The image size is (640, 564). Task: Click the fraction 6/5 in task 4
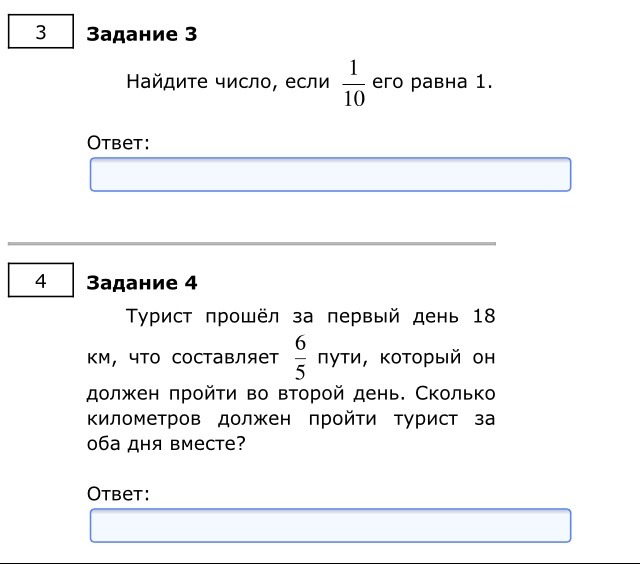(x=300, y=357)
